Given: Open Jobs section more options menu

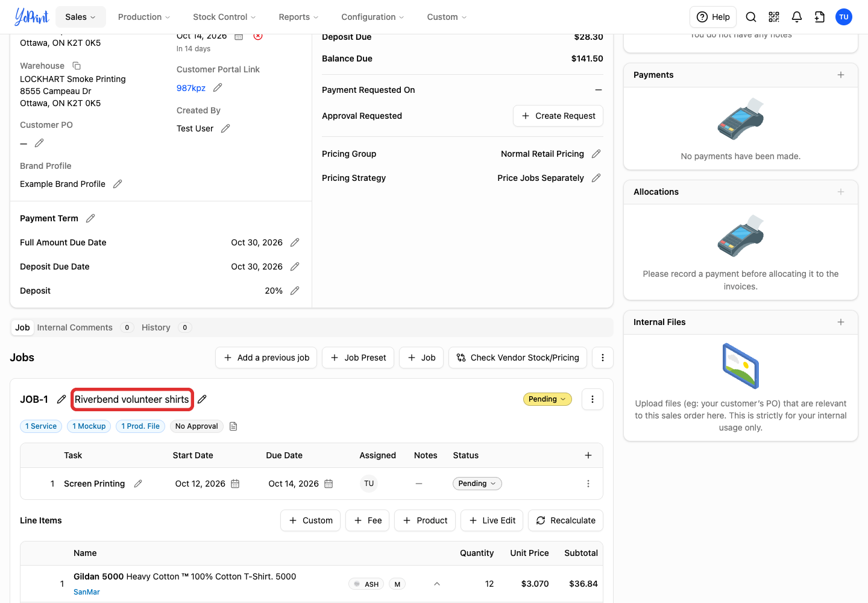Looking at the screenshot, I should coord(603,358).
